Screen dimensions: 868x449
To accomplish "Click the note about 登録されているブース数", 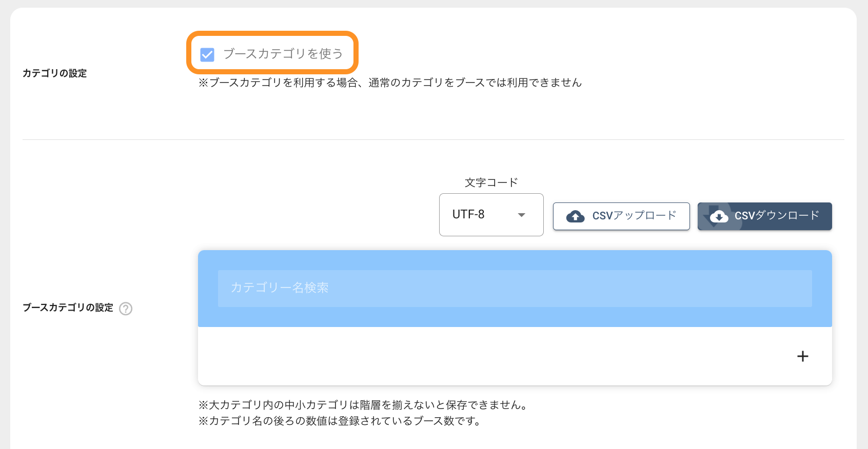I will click(339, 421).
